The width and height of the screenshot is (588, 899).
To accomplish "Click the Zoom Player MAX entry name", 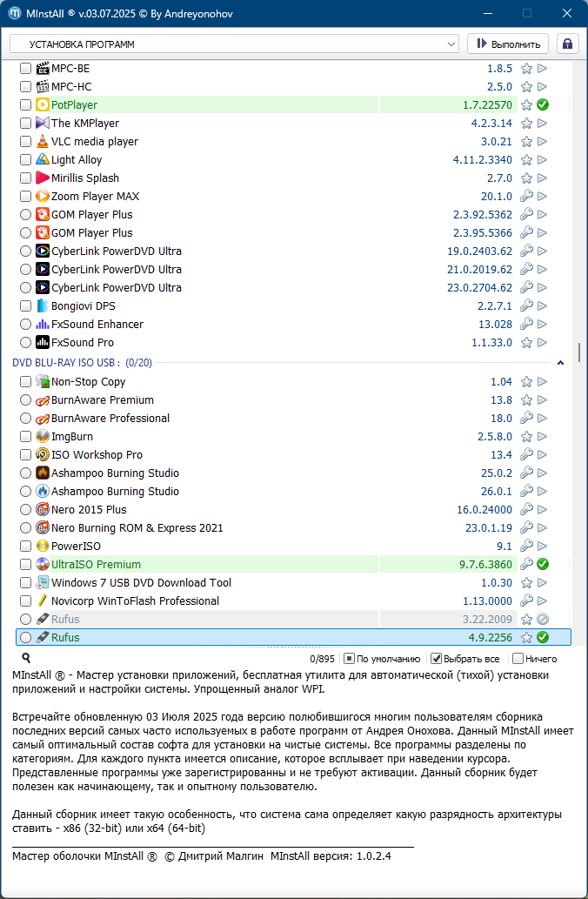I will click(95, 196).
